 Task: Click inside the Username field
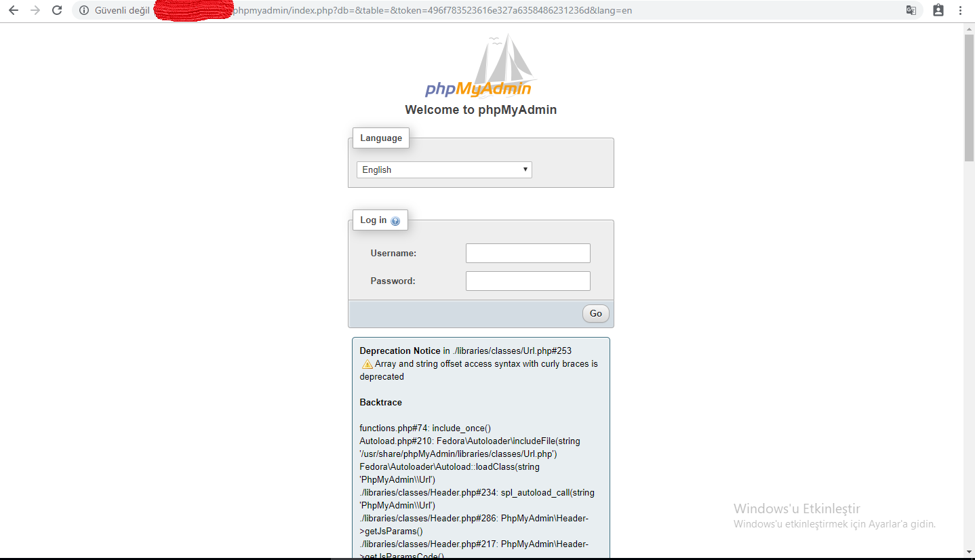528,253
